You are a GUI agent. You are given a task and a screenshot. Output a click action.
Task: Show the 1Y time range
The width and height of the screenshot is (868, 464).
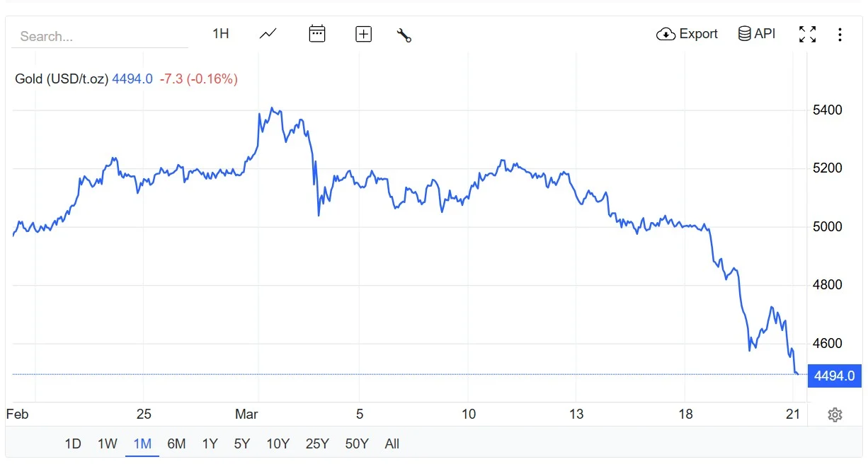coord(210,444)
